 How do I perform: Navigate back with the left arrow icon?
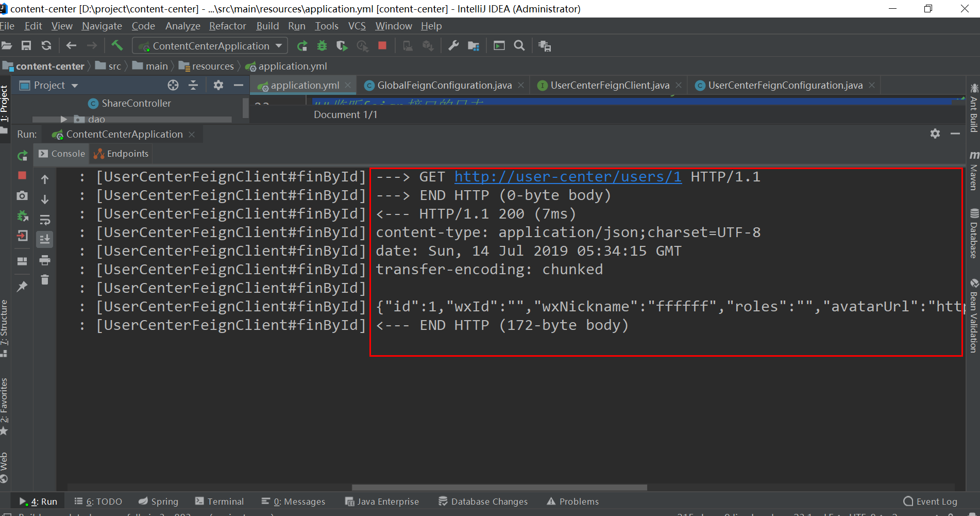(71, 46)
